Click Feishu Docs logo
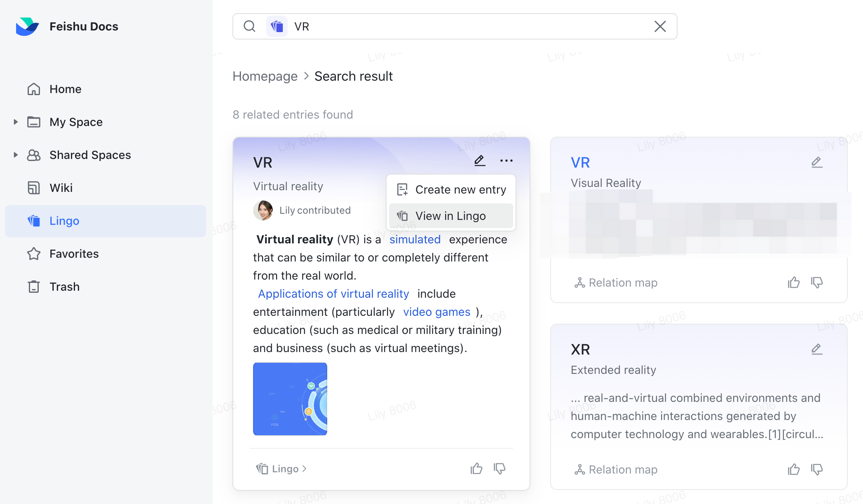This screenshot has height=504, width=863. click(x=27, y=26)
